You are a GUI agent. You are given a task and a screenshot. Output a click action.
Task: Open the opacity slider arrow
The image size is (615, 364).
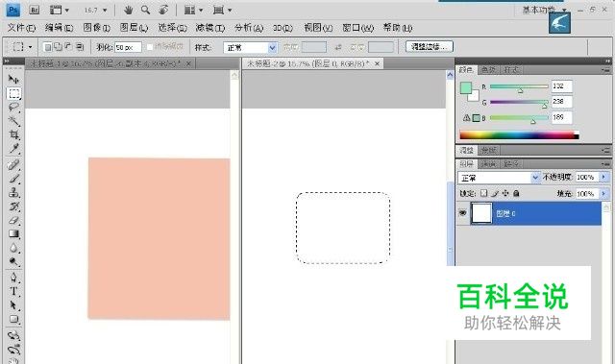[604, 177]
